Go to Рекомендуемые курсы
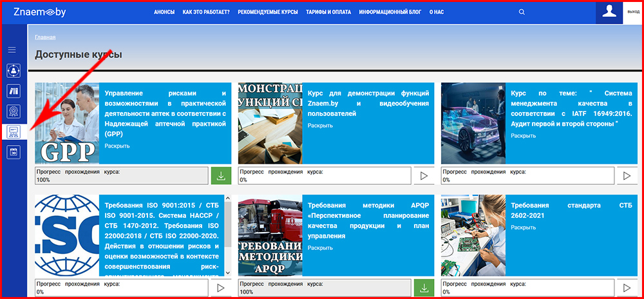Screen dimensions: 644x299 (x=268, y=12)
